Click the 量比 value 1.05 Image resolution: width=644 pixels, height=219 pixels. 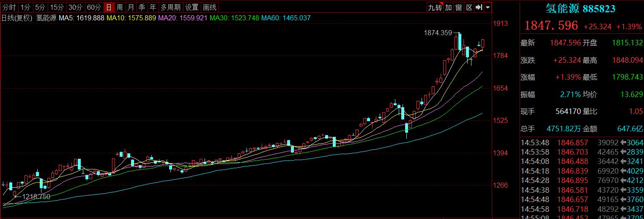tap(636, 111)
